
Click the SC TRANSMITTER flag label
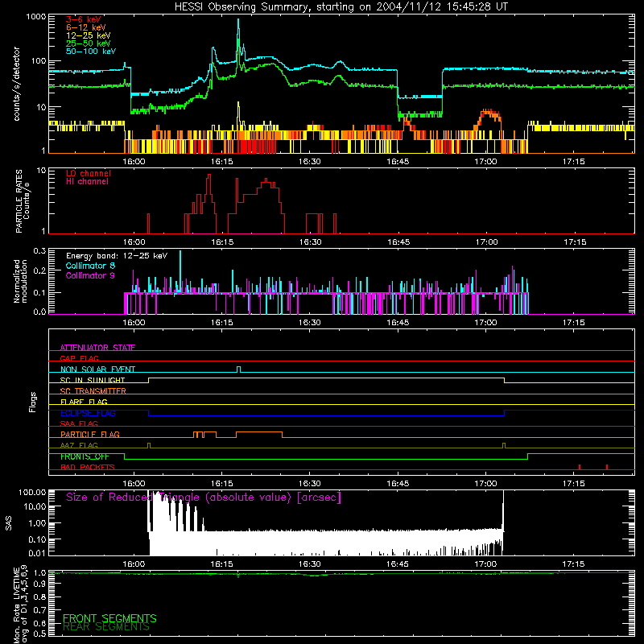tap(93, 390)
